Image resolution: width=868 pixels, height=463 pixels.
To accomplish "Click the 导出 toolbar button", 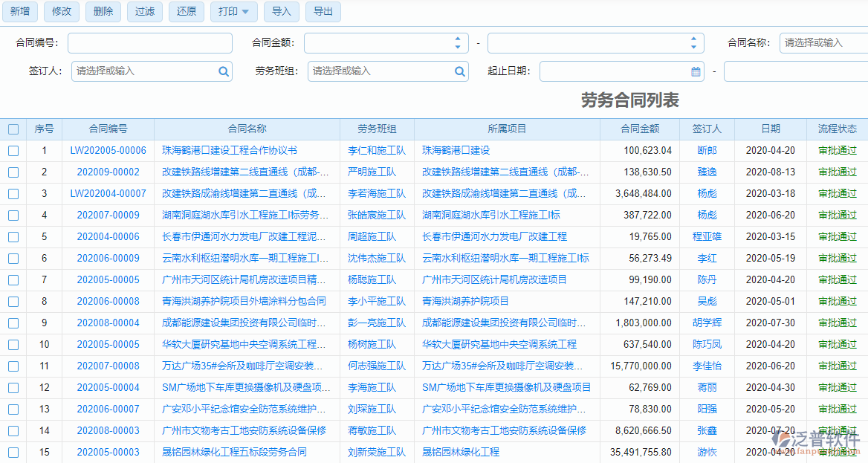I will point(323,11).
